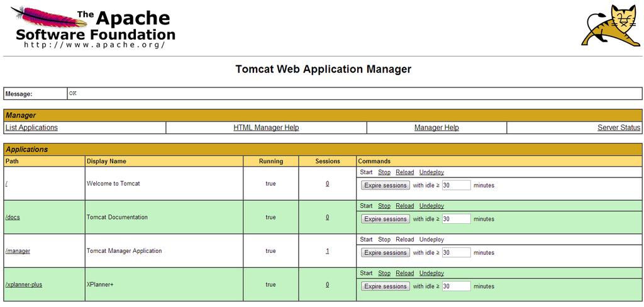Viewport: 644px width, 307px height.
Task: Click the disabled Start text in /manager row
Action: tap(366, 240)
